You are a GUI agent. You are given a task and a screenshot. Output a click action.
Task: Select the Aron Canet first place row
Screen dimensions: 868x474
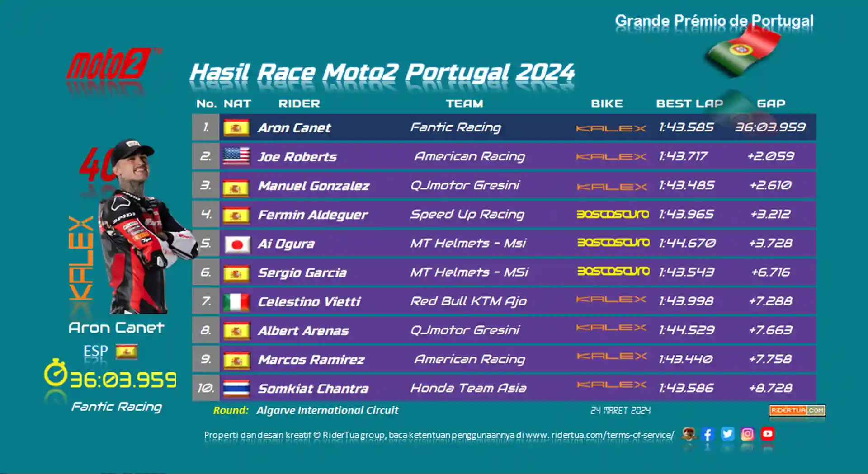tap(504, 127)
